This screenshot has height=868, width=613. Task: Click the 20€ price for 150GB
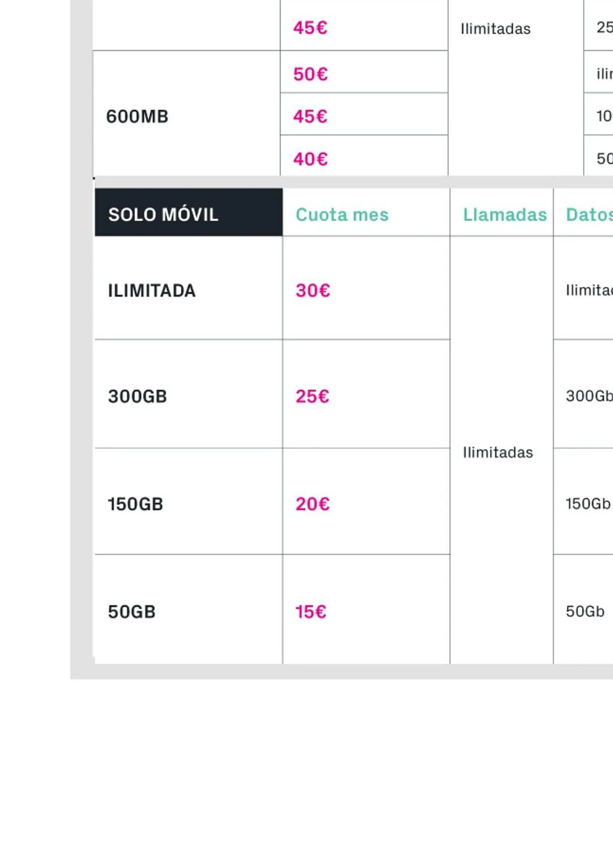point(312,504)
